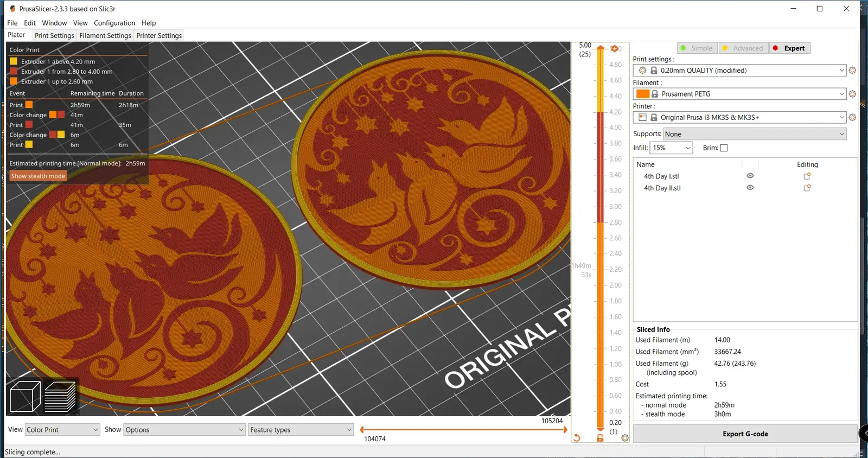Click the Name column header in object list
This screenshot has height=458, width=868.
tap(646, 164)
